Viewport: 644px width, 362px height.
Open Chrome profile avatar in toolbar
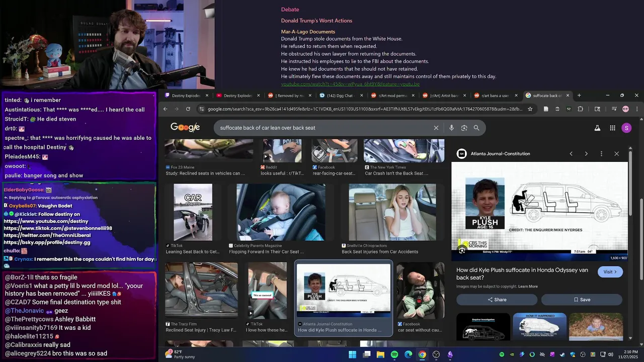click(x=625, y=109)
